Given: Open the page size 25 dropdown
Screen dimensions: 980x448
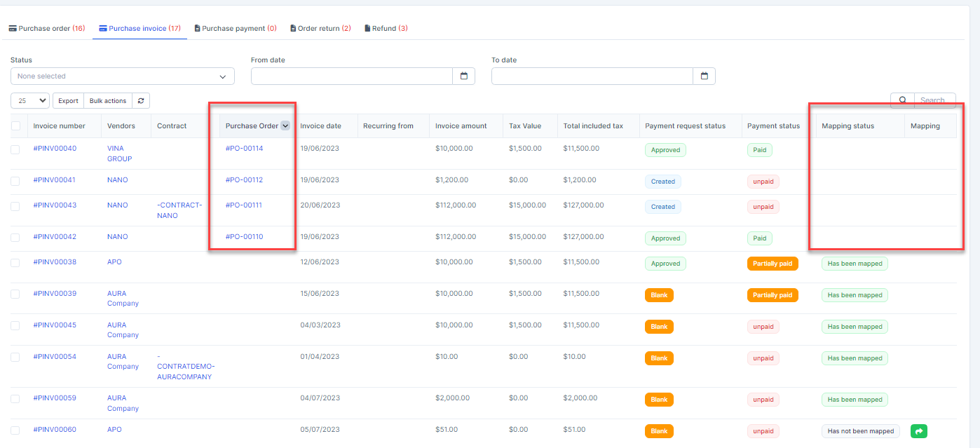Looking at the screenshot, I should (x=30, y=101).
